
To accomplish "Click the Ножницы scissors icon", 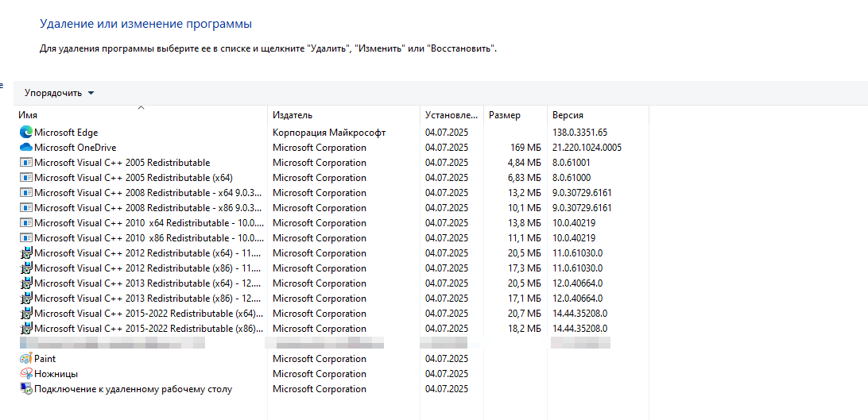I will [x=26, y=374].
